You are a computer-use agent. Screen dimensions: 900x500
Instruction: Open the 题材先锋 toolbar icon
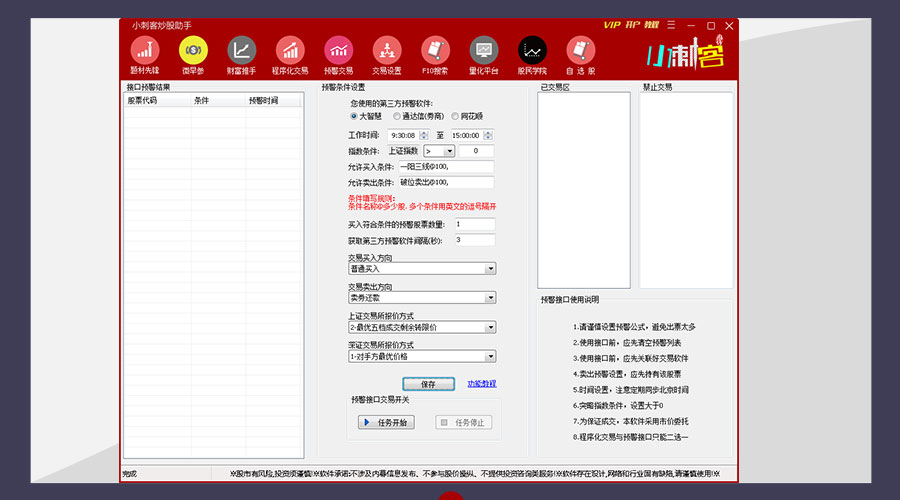(x=145, y=56)
